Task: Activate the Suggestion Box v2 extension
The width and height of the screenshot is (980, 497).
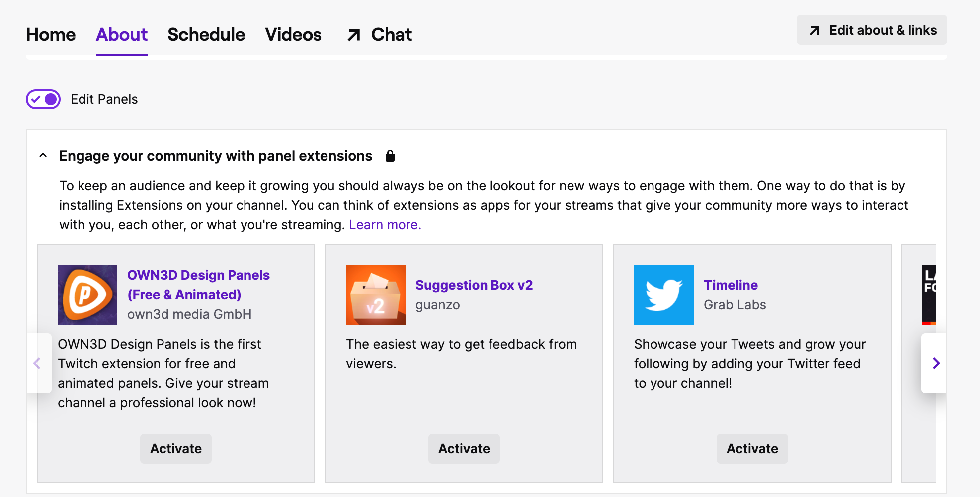Action: click(x=464, y=448)
